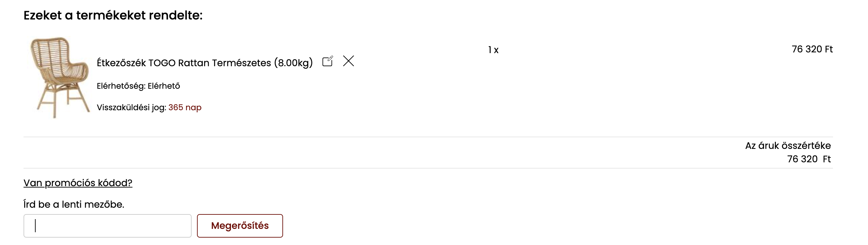Click the Ezeket a termékeket rendelte heading
This screenshot has height=245, width=868.
(x=113, y=15)
